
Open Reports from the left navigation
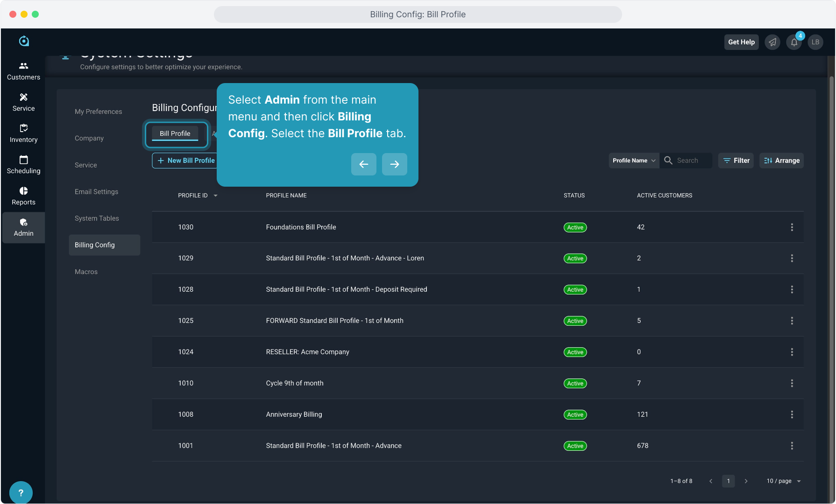(x=23, y=196)
